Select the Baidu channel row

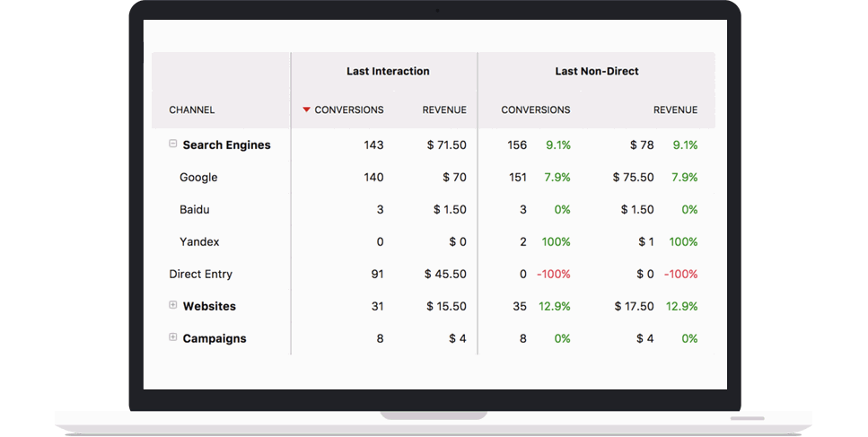195,209
